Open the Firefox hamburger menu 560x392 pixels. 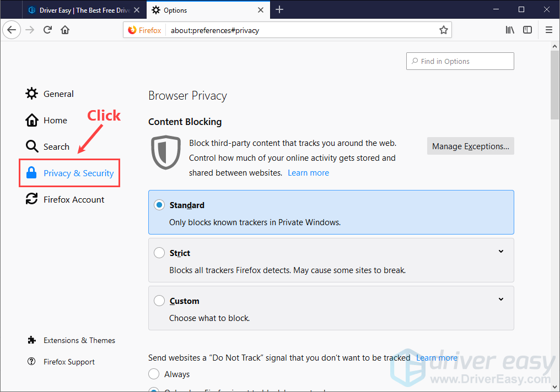pos(549,30)
